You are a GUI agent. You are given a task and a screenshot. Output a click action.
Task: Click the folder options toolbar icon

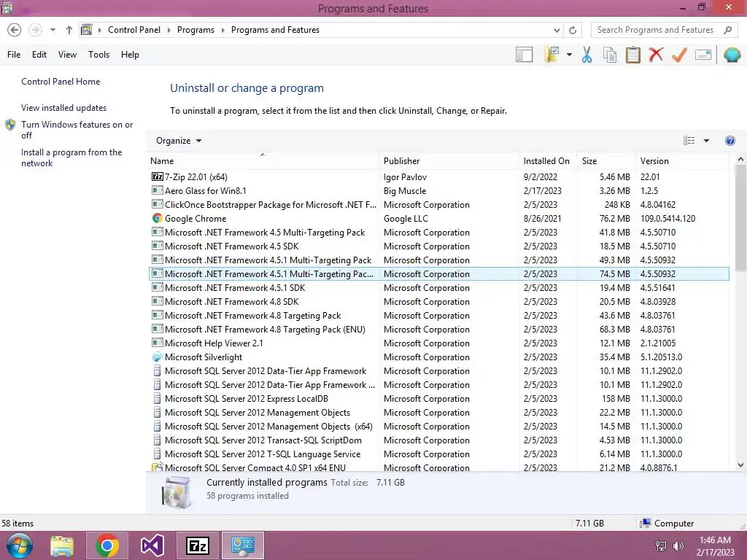(x=551, y=55)
